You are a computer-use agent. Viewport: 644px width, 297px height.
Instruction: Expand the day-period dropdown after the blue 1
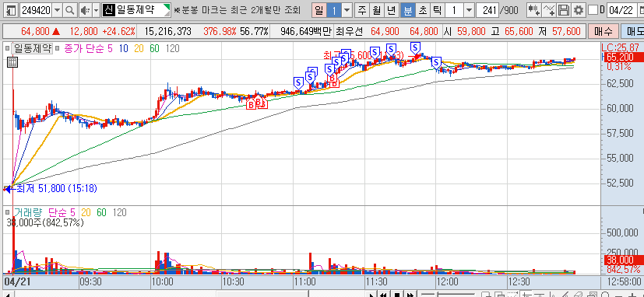347,10
